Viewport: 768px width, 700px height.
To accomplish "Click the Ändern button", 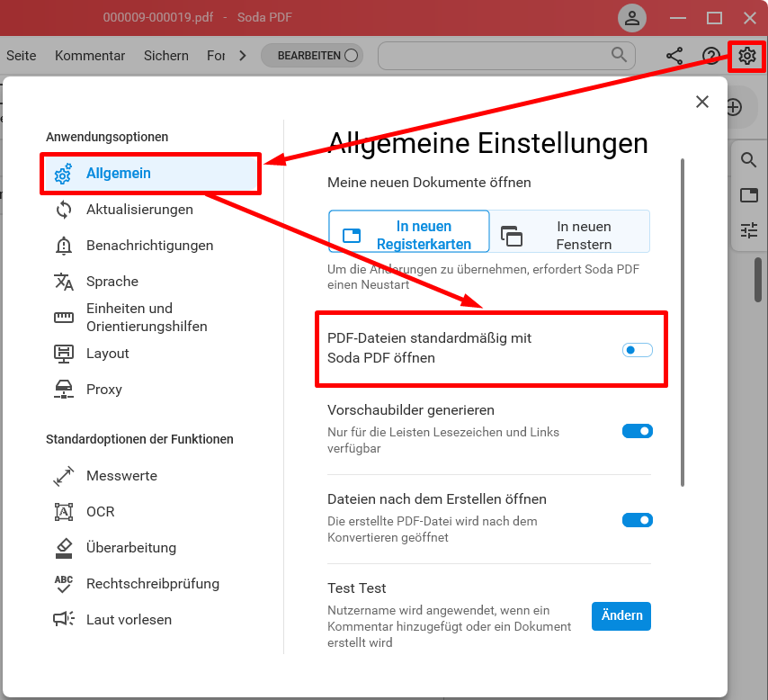I will (621, 615).
